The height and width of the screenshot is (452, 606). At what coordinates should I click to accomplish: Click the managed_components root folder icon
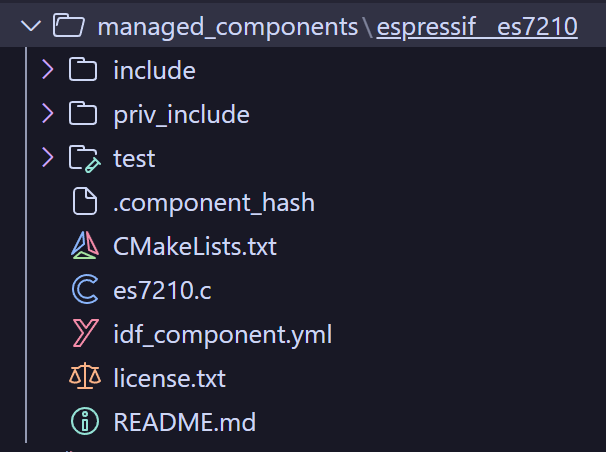(x=68, y=26)
